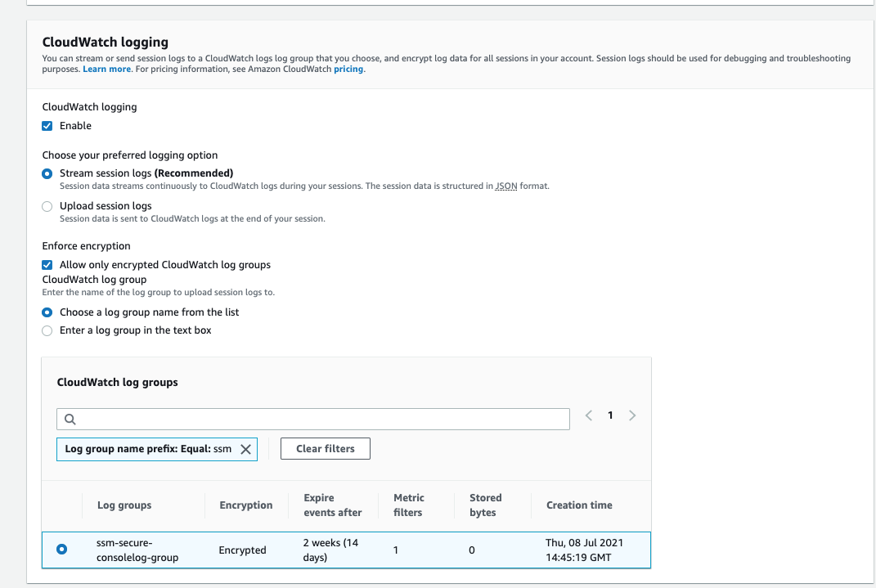The height and width of the screenshot is (588, 876).
Task: Click the previous page chevron
Action: point(588,415)
